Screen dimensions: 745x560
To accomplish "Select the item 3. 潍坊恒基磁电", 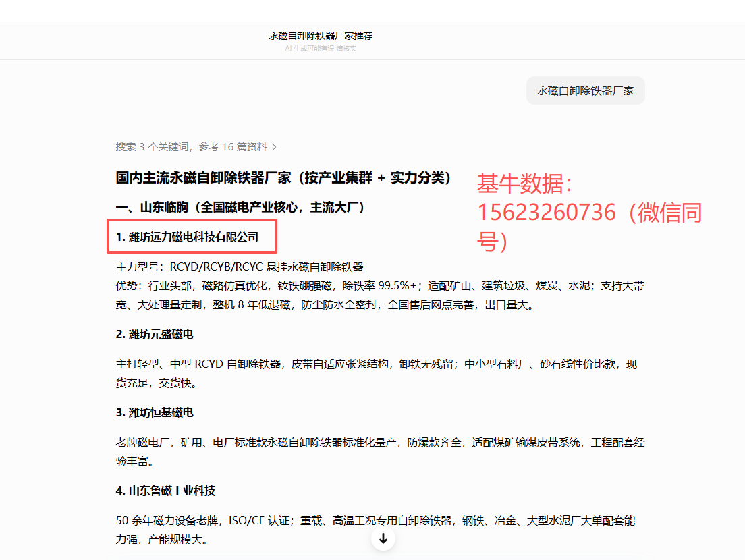I will pyautogui.click(x=155, y=413).
